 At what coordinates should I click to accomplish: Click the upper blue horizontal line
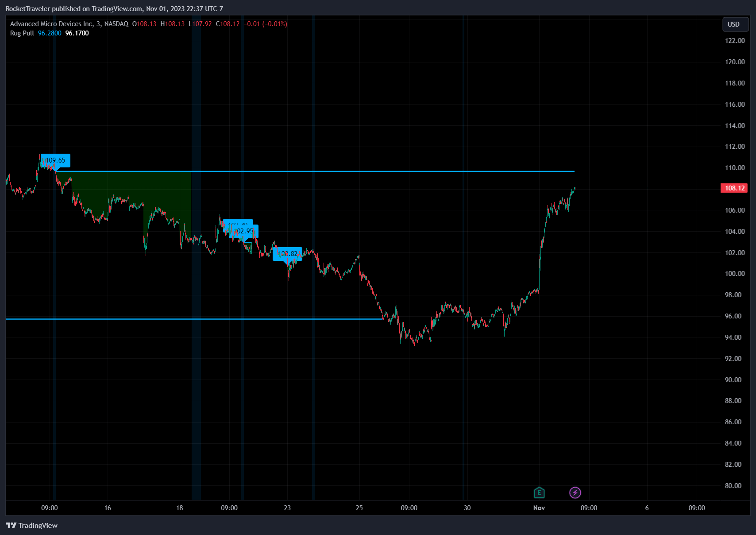click(314, 171)
